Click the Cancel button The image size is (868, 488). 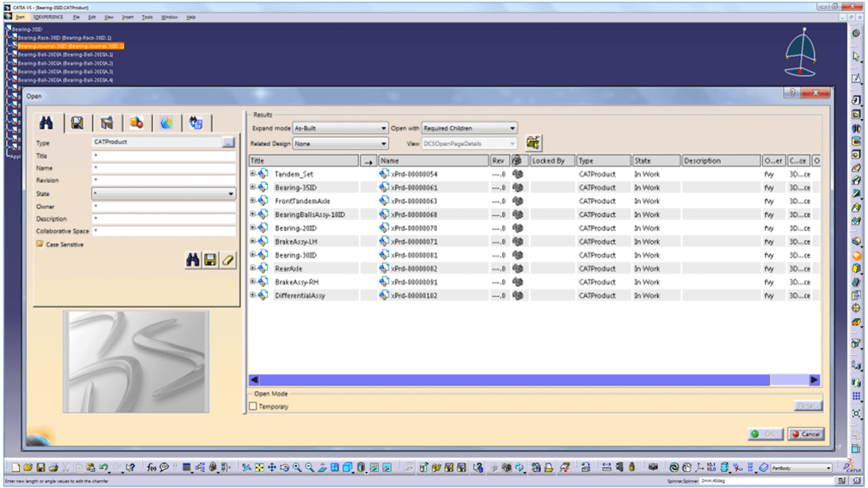[806, 434]
